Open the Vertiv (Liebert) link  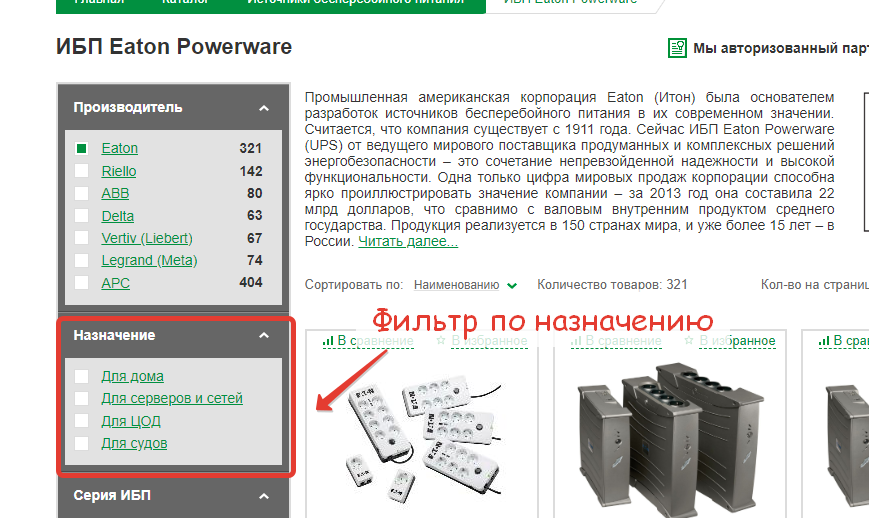coord(147,238)
